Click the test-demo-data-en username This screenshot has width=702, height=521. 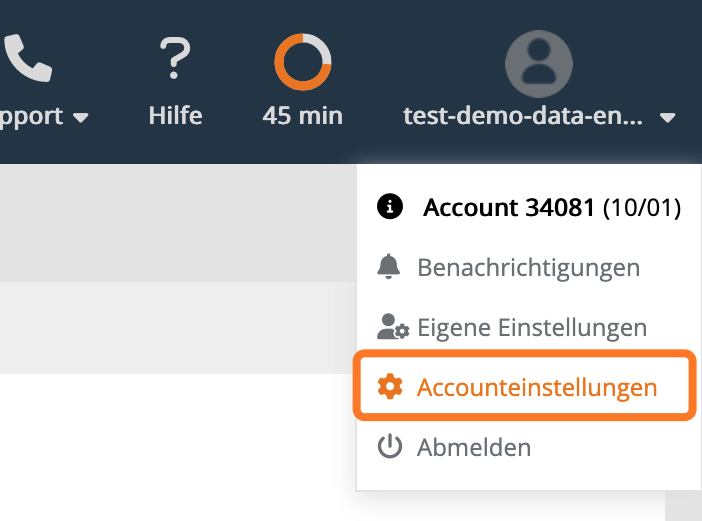pyautogui.click(x=523, y=116)
